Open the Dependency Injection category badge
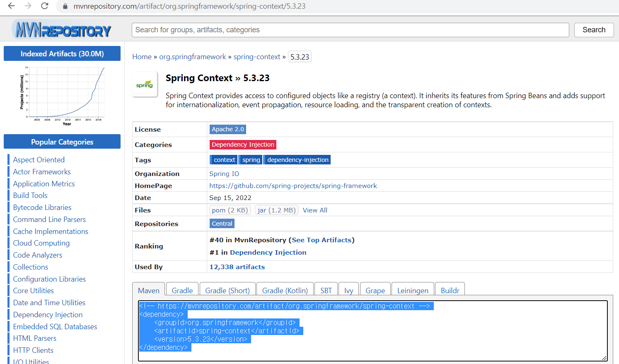619x364 pixels. (243, 145)
